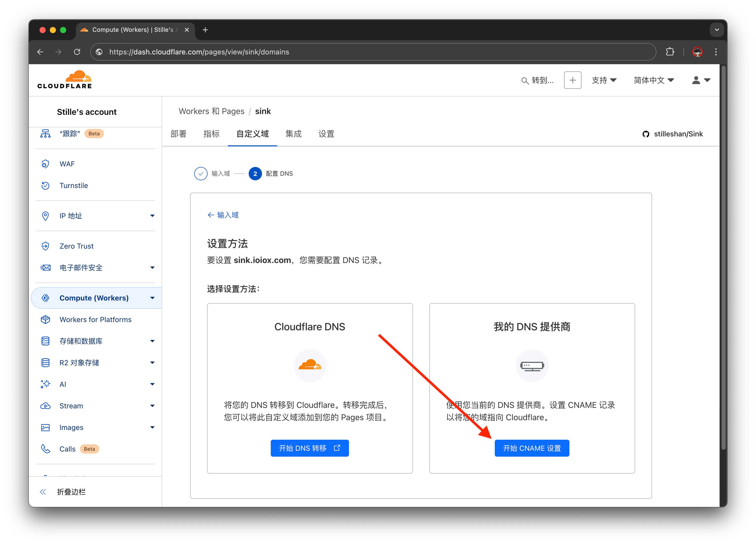Click Stille's account heading

tap(87, 112)
